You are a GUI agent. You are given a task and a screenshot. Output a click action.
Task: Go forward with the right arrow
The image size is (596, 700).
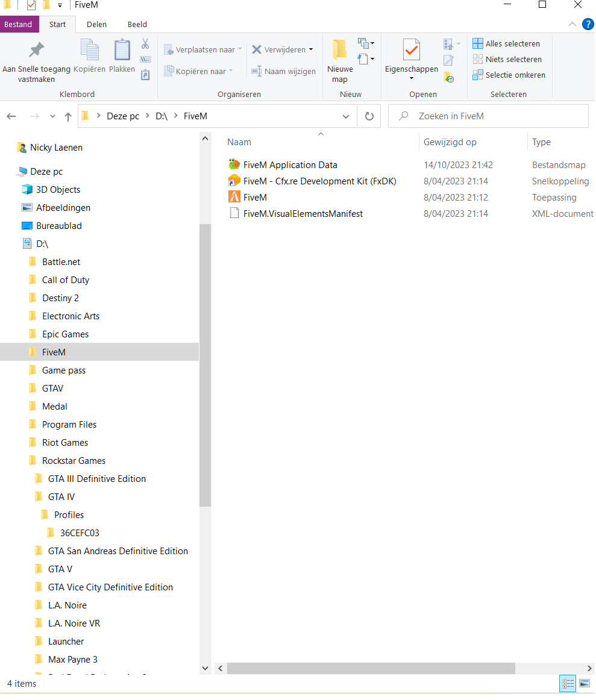[x=34, y=116]
